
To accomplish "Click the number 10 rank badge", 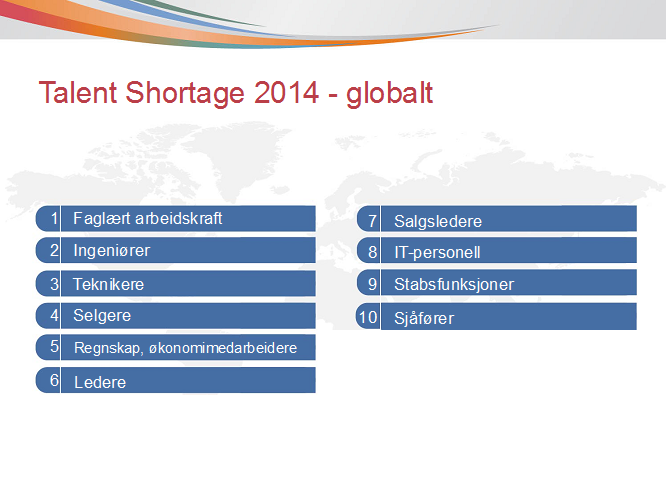I will 368,316.
